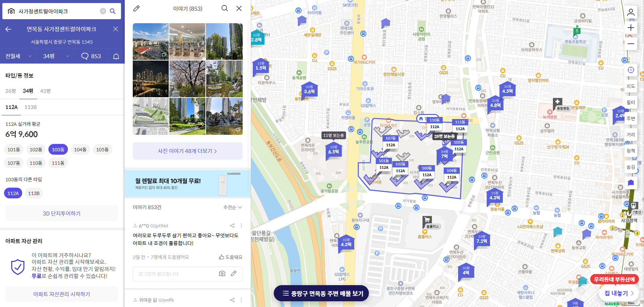This screenshot has height=307, width=644.
Task: Click the 107동 112A label on the map
Action: pos(391,142)
